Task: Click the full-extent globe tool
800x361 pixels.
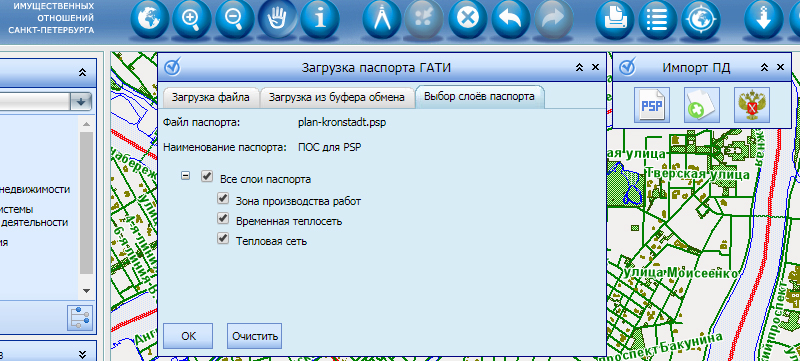Action: click(x=149, y=20)
